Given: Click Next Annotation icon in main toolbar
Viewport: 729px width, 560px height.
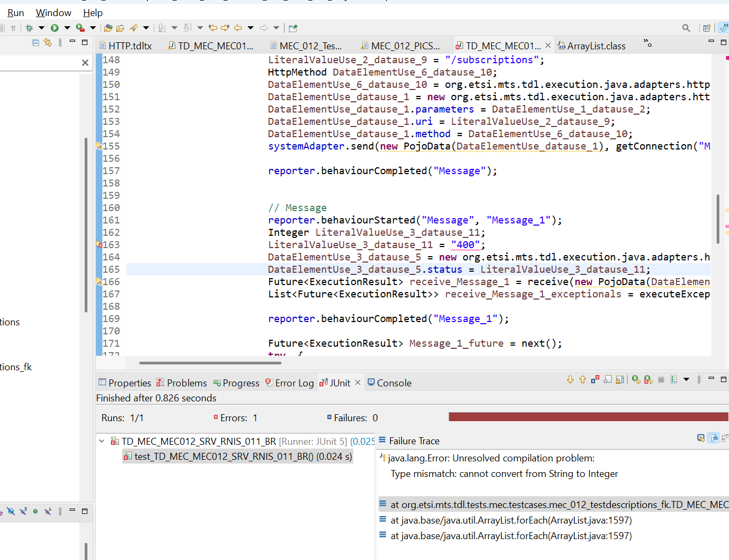Looking at the screenshot, I should (x=162, y=28).
